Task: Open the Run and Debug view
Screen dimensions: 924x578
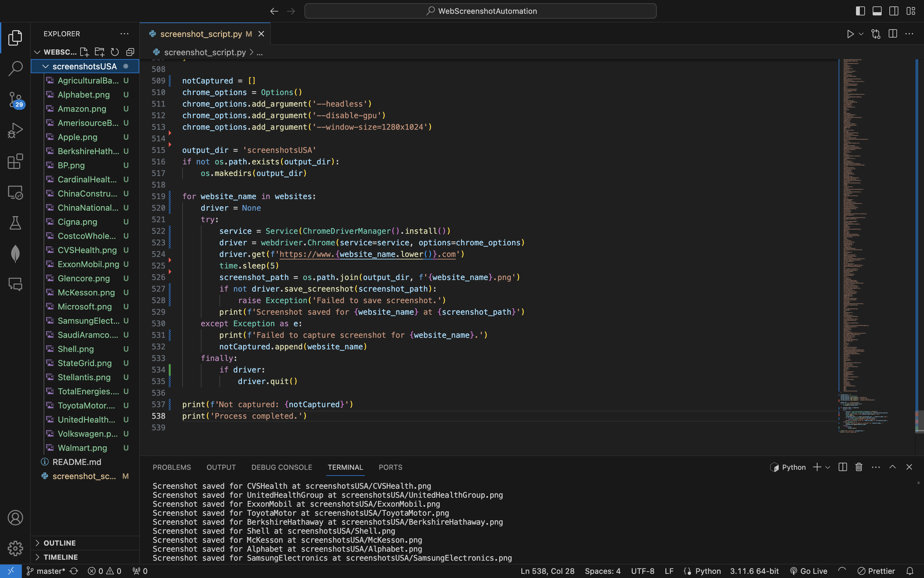Action: coord(15,130)
